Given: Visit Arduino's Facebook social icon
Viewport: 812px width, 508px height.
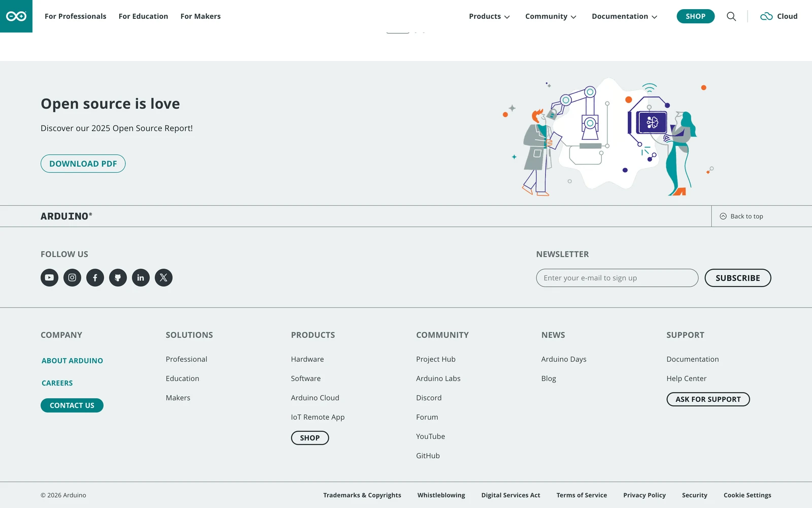Looking at the screenshot, I should coord(95,277).
